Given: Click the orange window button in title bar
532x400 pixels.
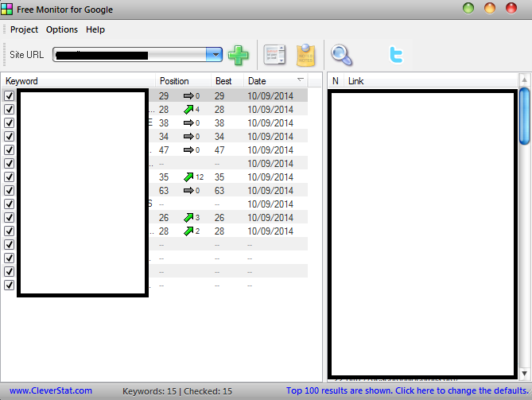Looking at the screenshot, I should coord(490,8).
